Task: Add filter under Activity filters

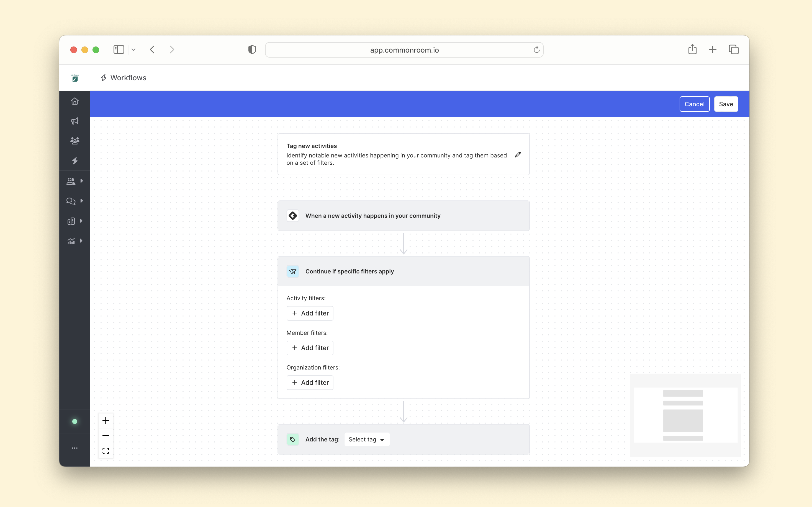Action: (310, 313)
